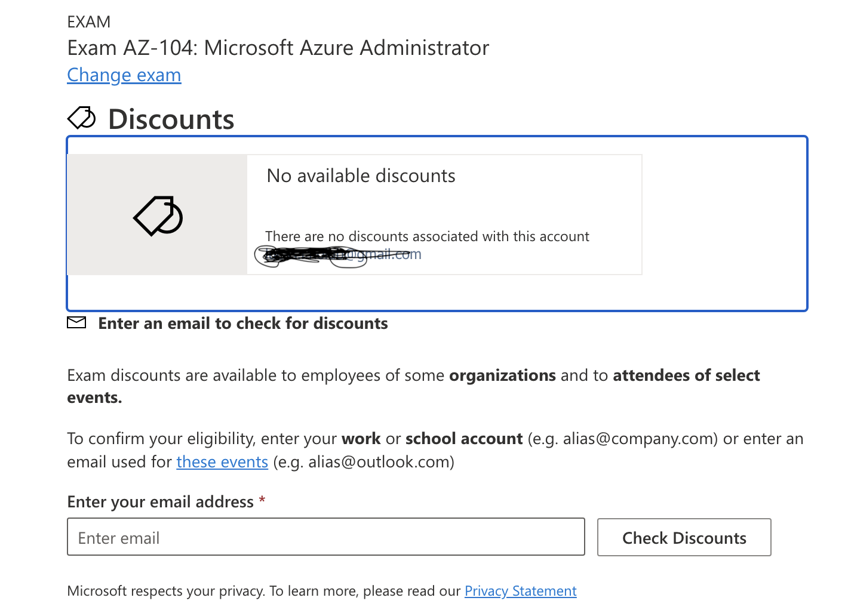Click the Exam AZ-104 title text
Image resolution: width=848 pixels, height=616 pixels.
[278, 48]
